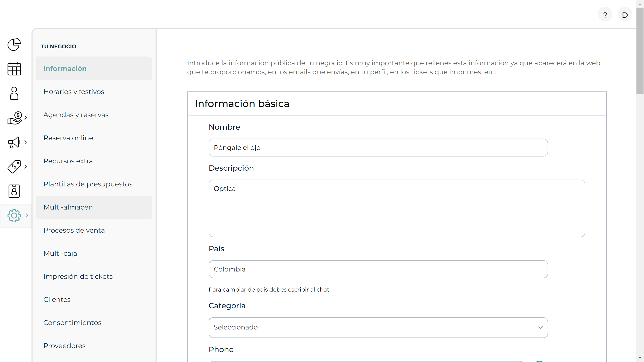This screenshot has height=362, width=644.
Task: Expand the settings gear chevron
Action: click(x=27, y=215)
